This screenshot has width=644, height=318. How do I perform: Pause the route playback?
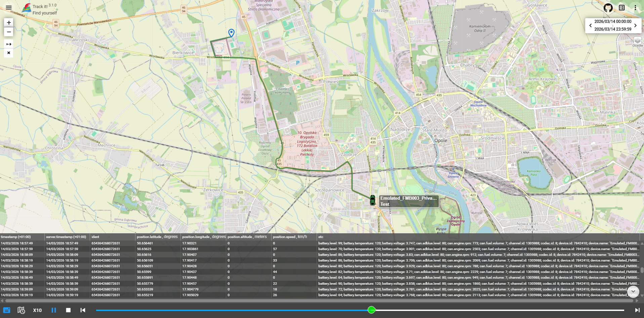pos(54,310)
